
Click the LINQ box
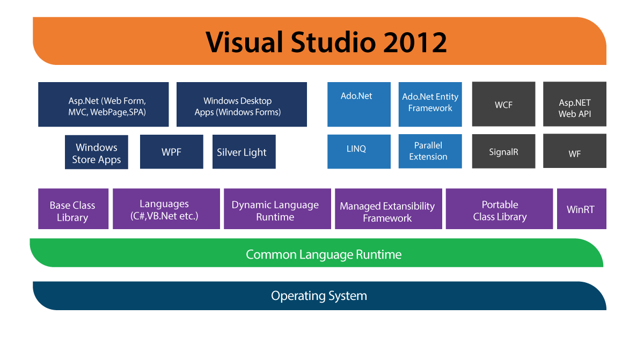[359, 151]
